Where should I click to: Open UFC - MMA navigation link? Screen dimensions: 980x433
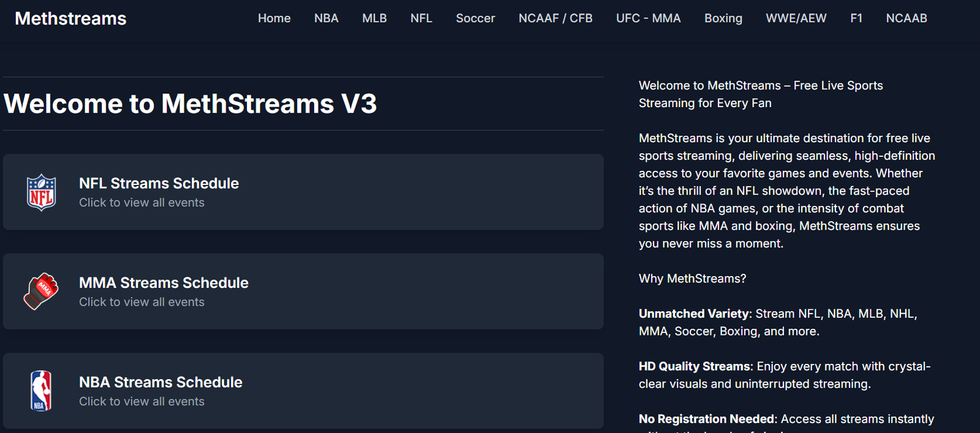pos(649,18)
